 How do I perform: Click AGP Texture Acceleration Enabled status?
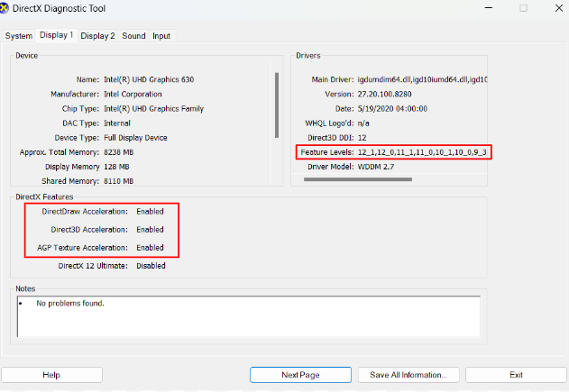150,248
